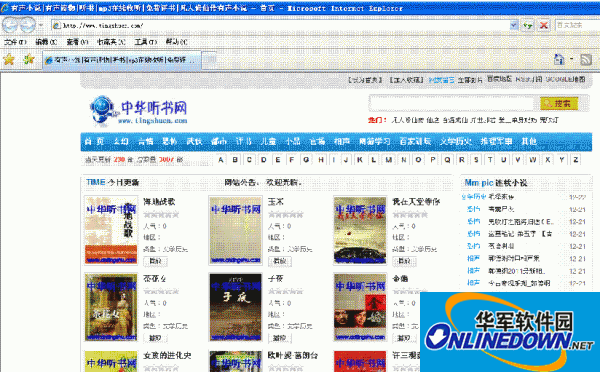The height and width of the screenshot is (372, 600).
Task: Click the listen button under 海地战歌
Action: [155, 261]
